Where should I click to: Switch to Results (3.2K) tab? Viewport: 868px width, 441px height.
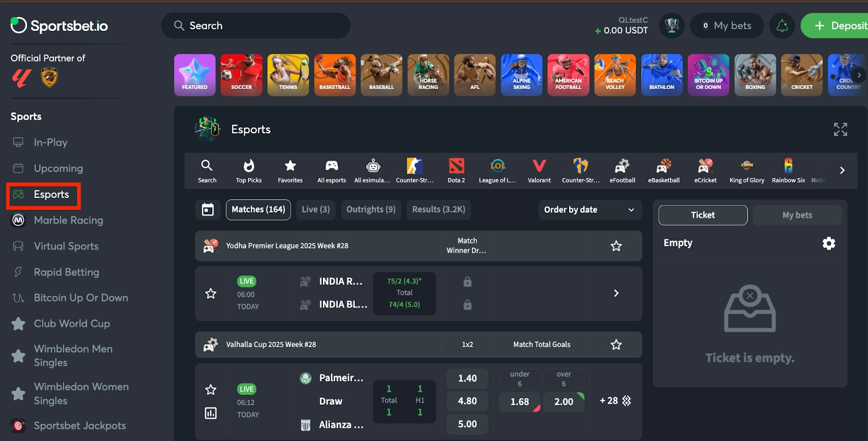pos(439,209)
